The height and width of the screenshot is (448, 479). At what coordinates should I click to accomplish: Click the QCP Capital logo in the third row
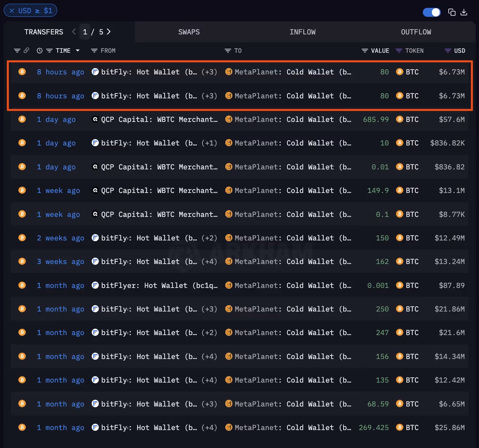[95, 119]
